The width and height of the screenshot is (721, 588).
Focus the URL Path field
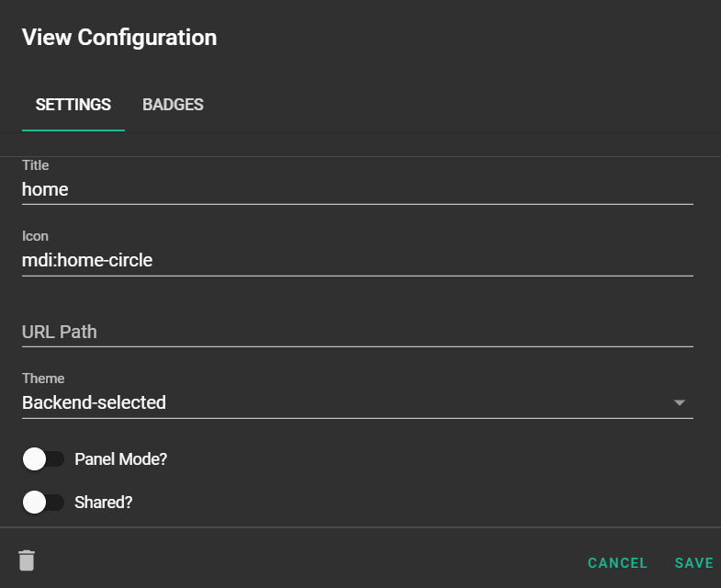tap(357, 332)
